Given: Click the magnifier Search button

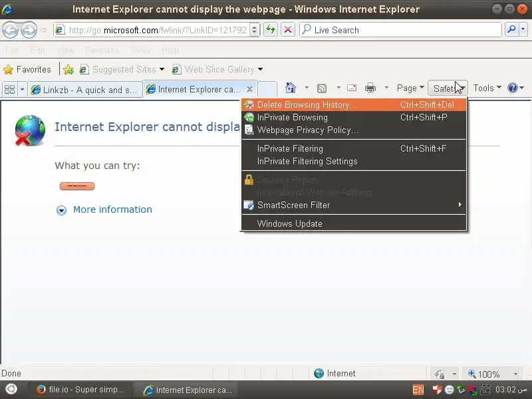Looking at the screenshot, I should click(511, 30).
